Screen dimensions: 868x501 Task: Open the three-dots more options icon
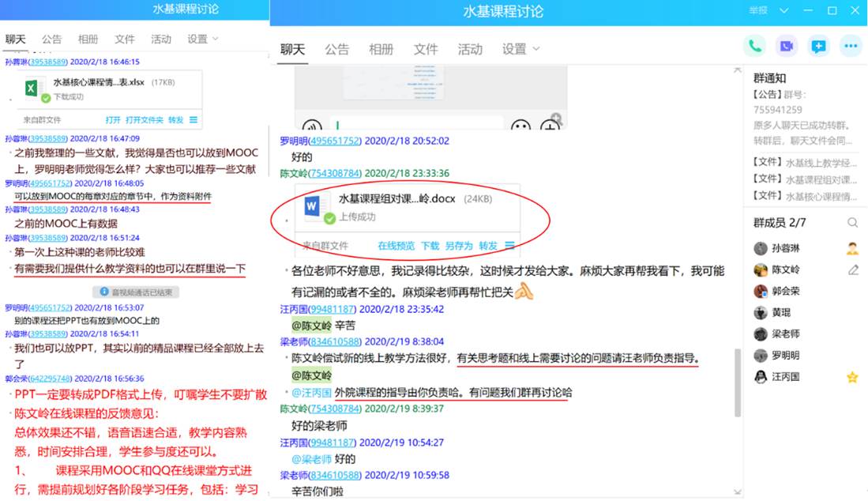click(x=851, y=46)
